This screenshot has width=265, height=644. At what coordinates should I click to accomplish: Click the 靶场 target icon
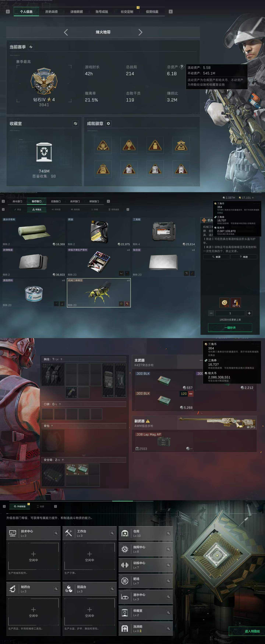(125, 581)
